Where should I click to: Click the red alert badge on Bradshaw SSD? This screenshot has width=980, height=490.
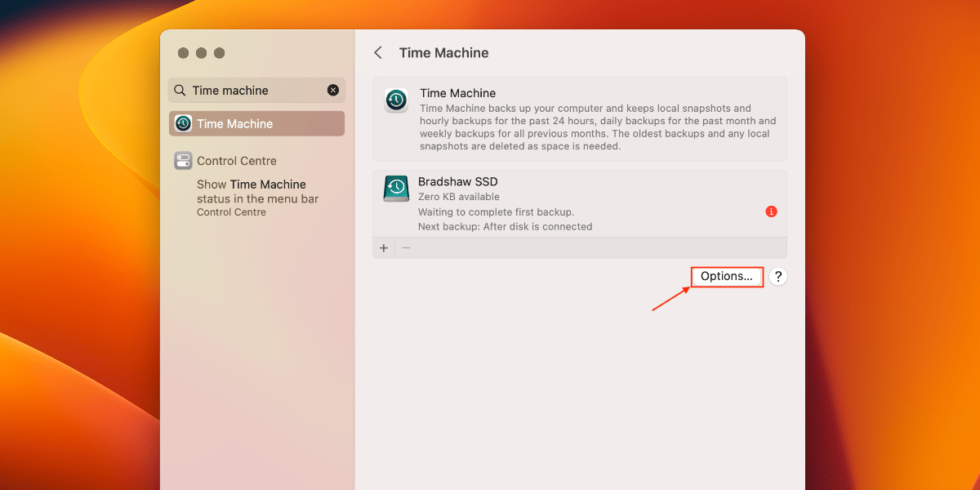pos(771,212)
